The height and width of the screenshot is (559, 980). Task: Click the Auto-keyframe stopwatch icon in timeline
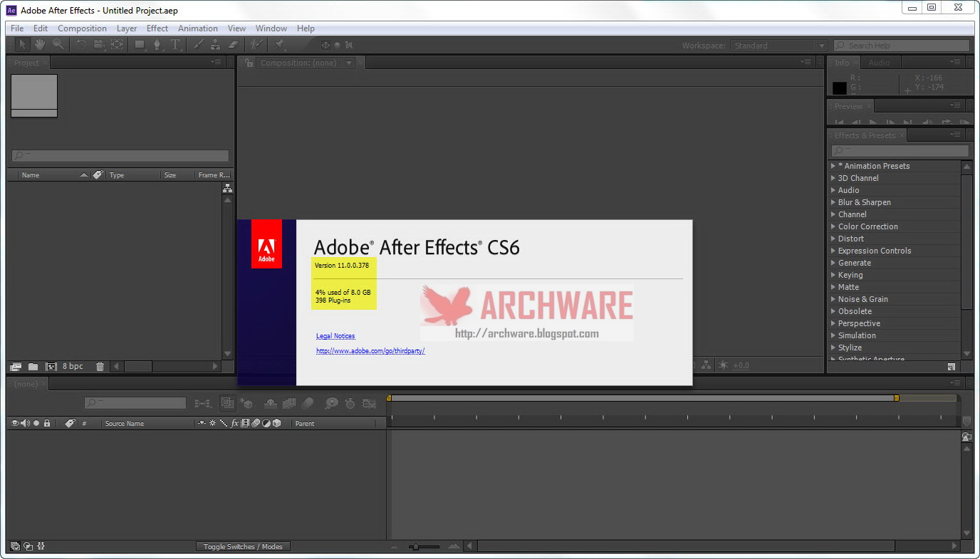(x=350, y=403)
